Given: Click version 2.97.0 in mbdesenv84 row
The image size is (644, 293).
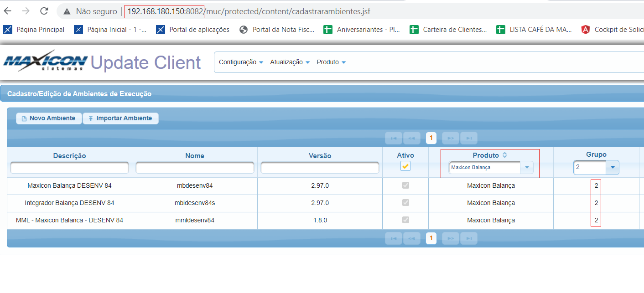Looking at the screenshot, I should pos(320,186).
